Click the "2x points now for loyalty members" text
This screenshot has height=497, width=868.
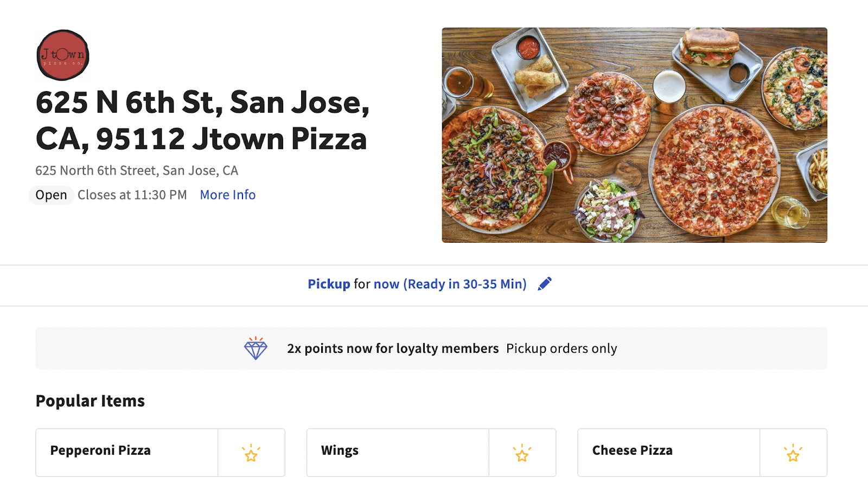click(393, 348)
